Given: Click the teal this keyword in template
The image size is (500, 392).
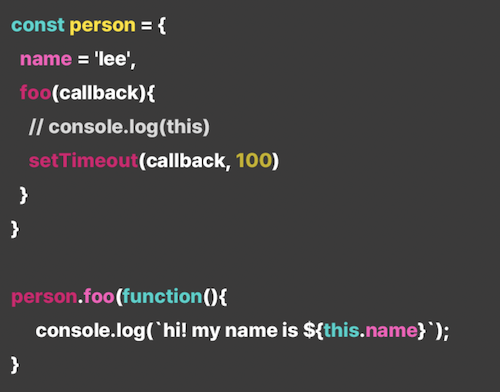Looking at the screenshot, I should (x=341, y=331).
